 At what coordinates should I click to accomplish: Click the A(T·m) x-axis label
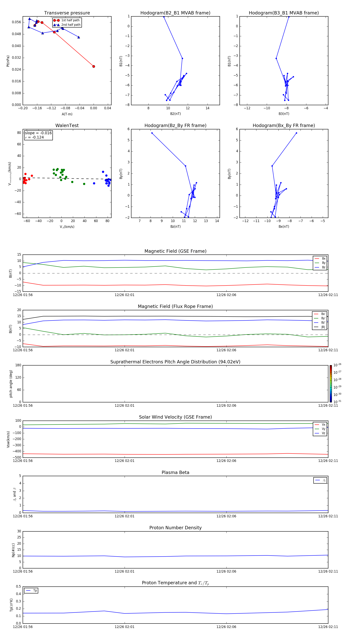click(x=67, y=114)
